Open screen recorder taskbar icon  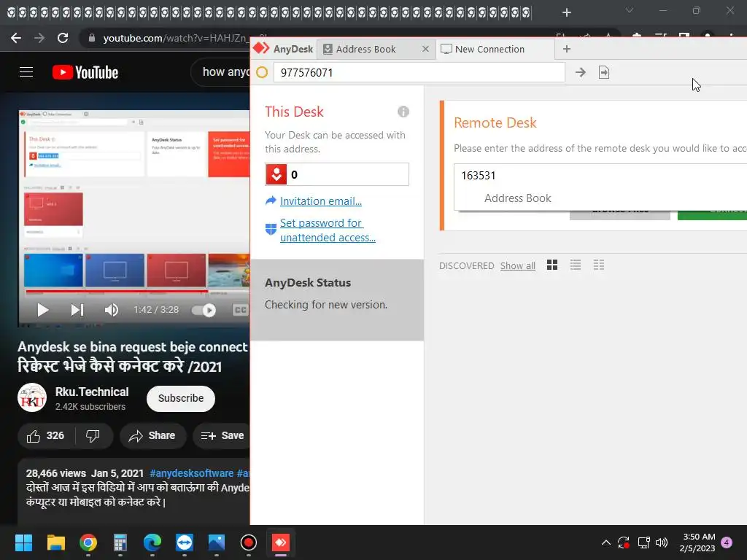(x=248, y=542)
